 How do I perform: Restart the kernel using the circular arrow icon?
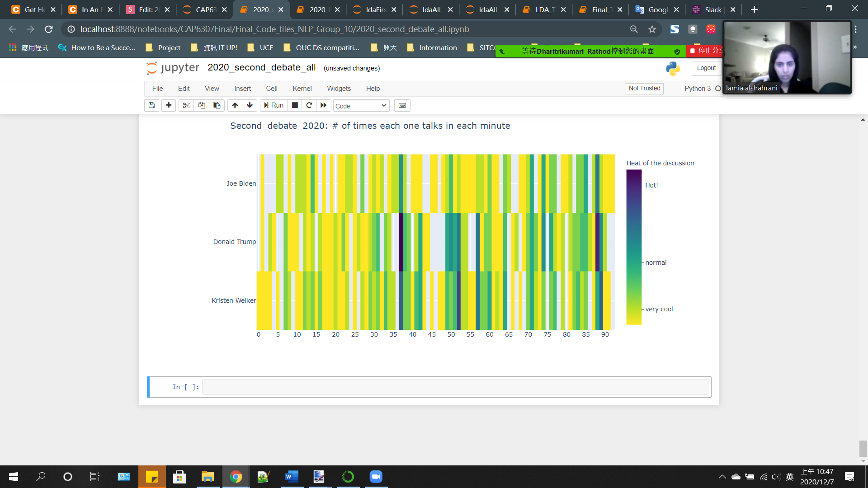click(309, 105)
